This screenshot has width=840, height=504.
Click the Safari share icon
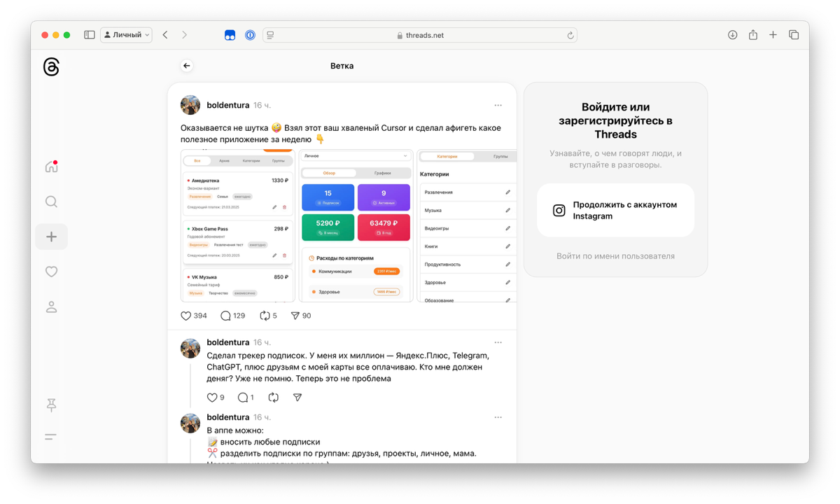click(753, 35)
